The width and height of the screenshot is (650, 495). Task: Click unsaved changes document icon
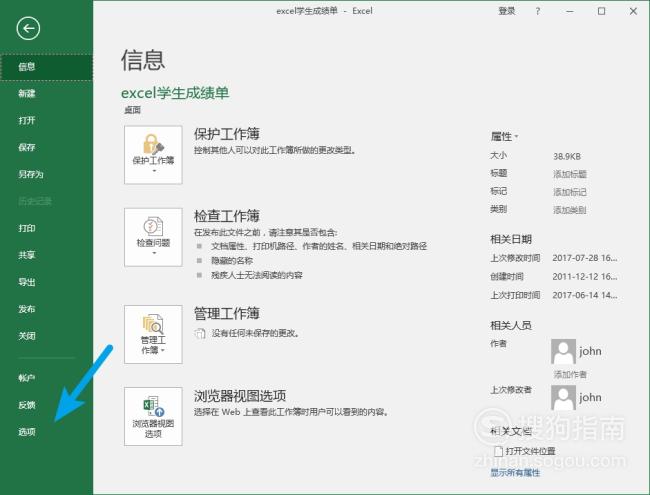pos(200,333)
